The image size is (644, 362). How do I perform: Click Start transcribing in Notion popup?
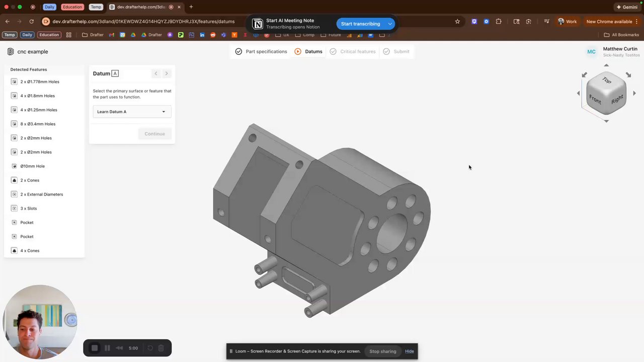tap(361, 24)
